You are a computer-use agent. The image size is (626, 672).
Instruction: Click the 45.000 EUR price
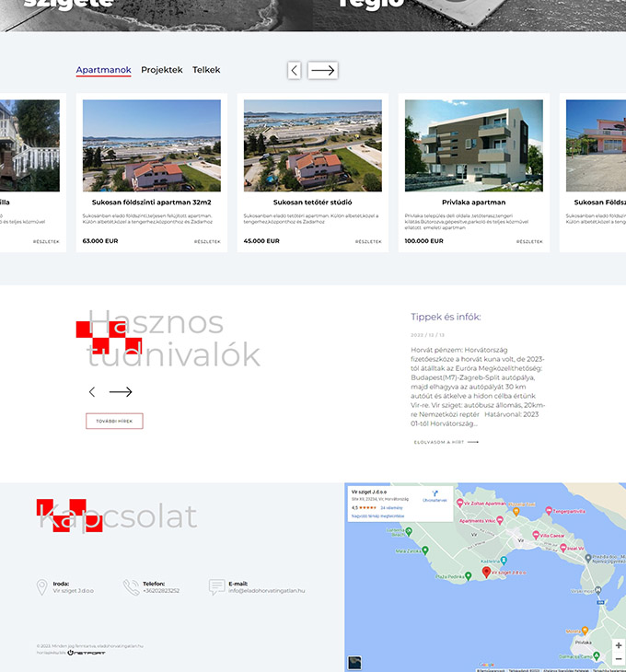261,241
